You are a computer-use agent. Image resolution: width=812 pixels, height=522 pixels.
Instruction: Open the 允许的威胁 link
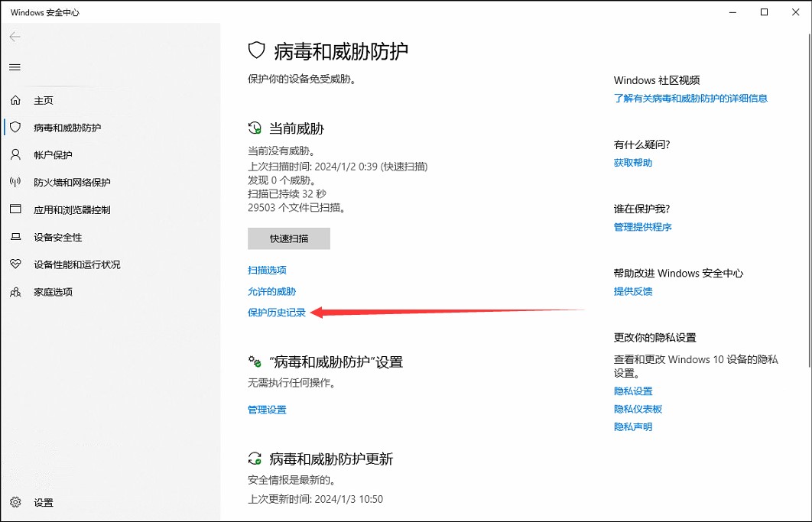pyautogui.click(x=272, y=291)
